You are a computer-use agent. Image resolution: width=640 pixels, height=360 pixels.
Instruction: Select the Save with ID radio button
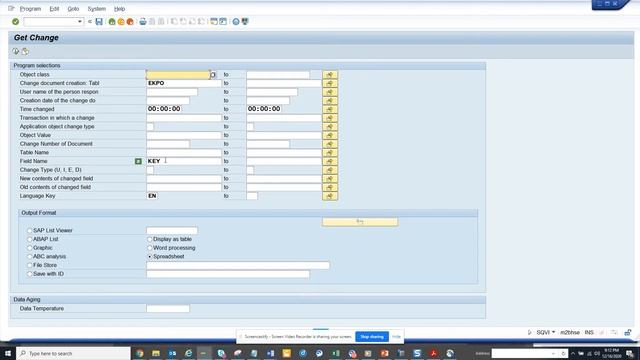tap(29, 274)
